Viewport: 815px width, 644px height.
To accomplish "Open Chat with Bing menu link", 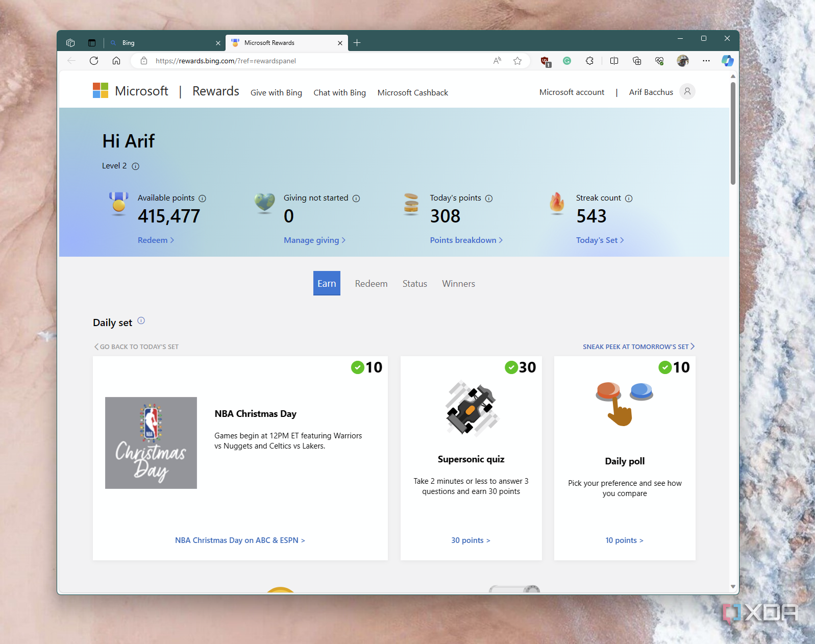I will (339, 92).
